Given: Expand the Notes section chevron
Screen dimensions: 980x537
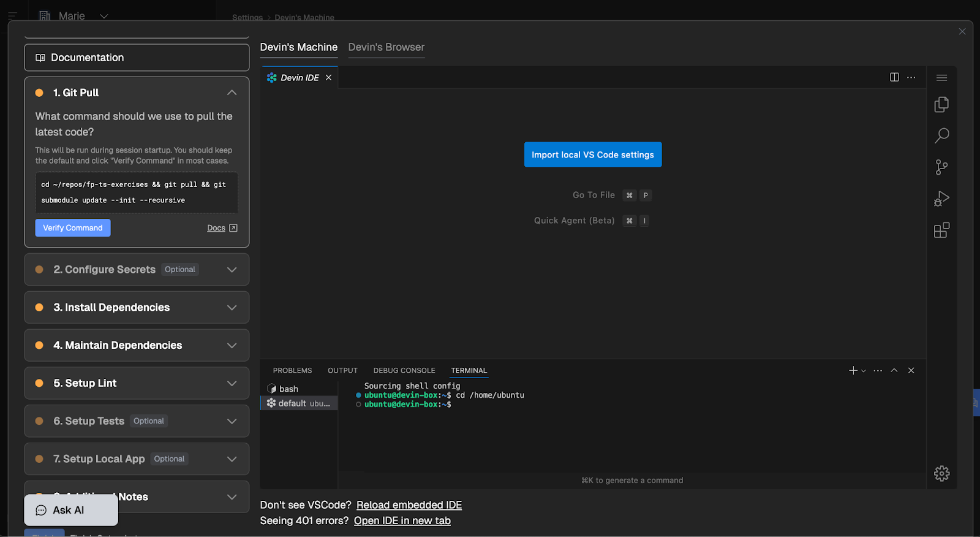Looking at the screenshot, I should click(232, 497).
